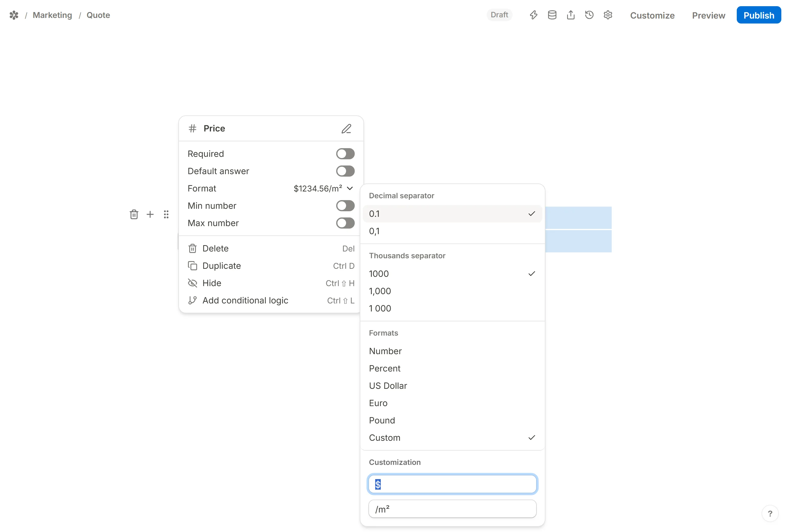
Task: Choose the 1000 thousands separator
Action: pyautogui.click(x=452, y=274)
